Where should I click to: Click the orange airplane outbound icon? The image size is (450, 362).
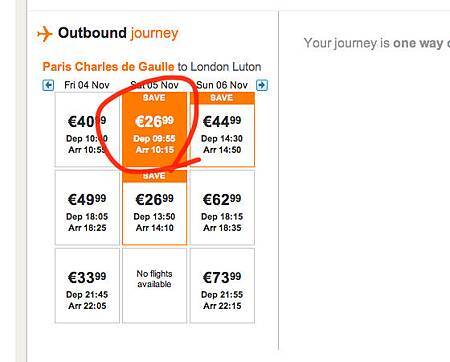coord(45,34)
